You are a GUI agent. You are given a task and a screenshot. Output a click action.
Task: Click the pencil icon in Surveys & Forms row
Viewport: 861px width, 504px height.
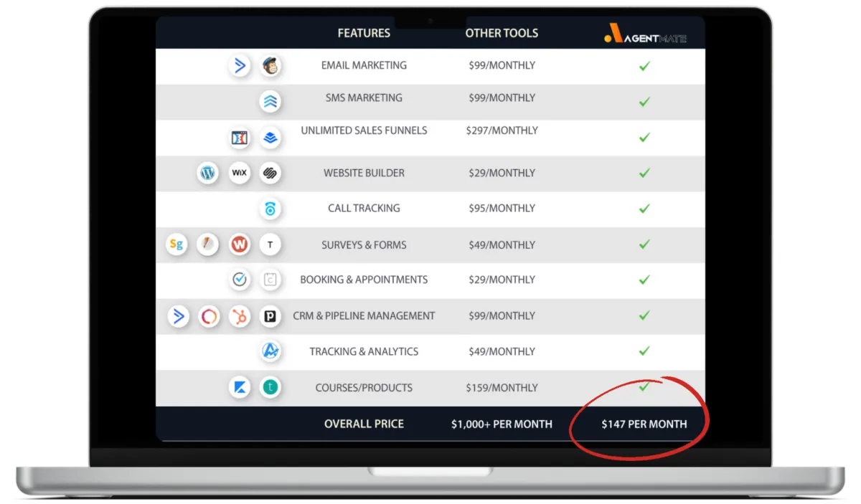(208, 244)
